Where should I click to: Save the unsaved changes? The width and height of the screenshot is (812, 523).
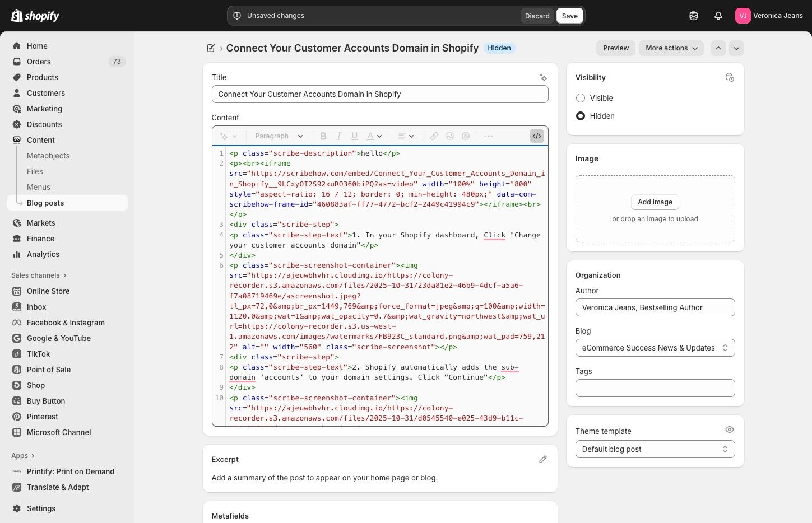[569, 16]
